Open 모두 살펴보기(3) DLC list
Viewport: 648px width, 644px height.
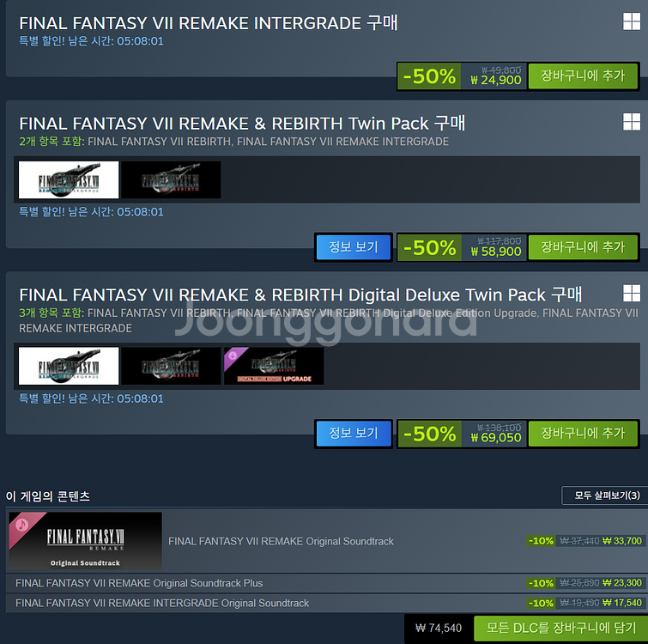pos(604,495)
